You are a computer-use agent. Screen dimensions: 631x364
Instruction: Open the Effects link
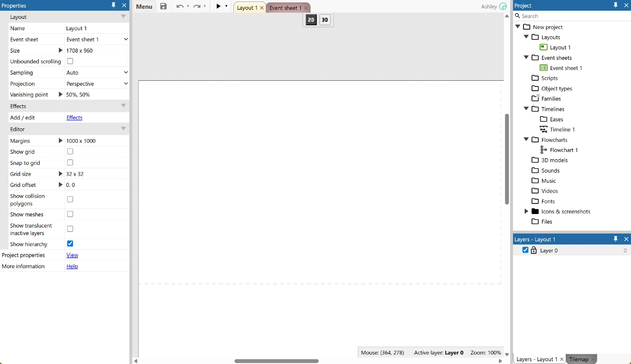pyautogui.click(x=74, y=118)
